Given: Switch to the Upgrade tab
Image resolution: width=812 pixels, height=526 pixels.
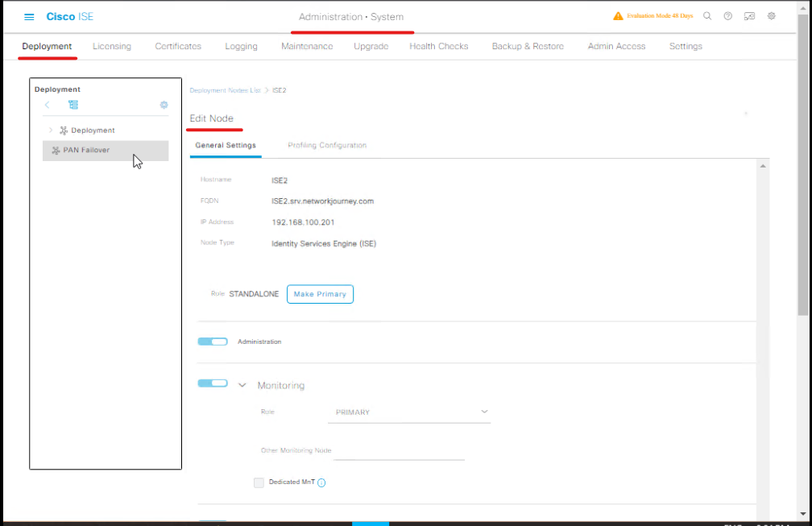Looking at the screenshot, I should (x=371, y=46).
